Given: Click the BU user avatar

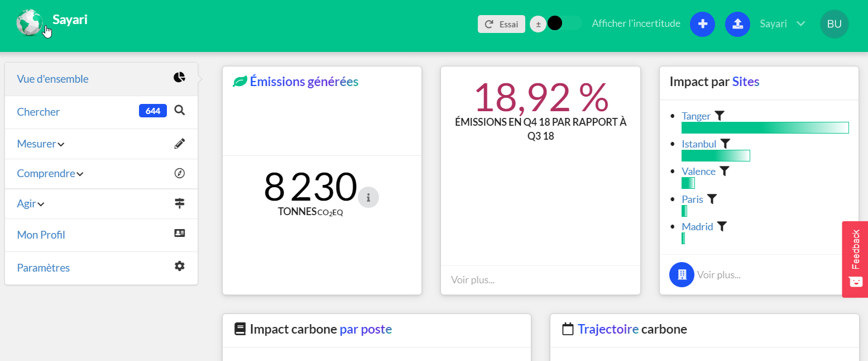Looking at the screenshot, I should click(835, 24).
